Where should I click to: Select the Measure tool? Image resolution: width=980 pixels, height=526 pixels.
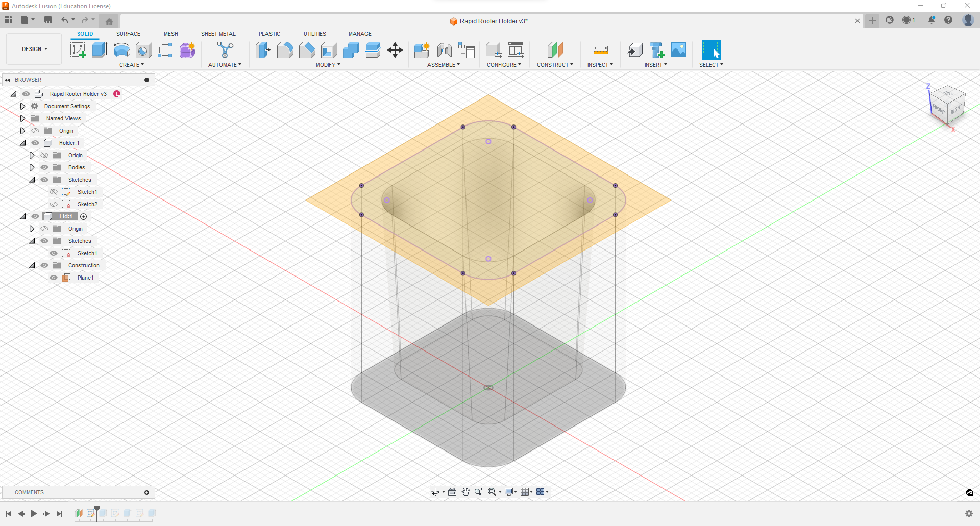[x=600, y=50]
